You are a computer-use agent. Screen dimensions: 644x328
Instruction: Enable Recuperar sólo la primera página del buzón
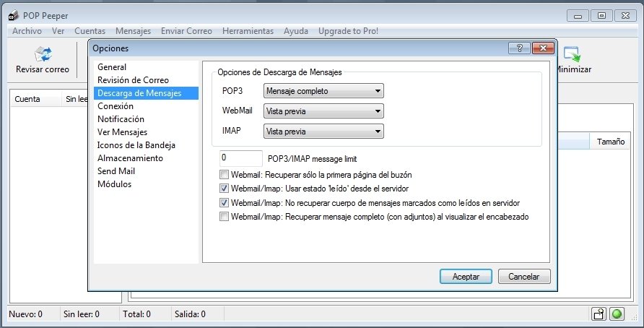(x=225, y=175)
